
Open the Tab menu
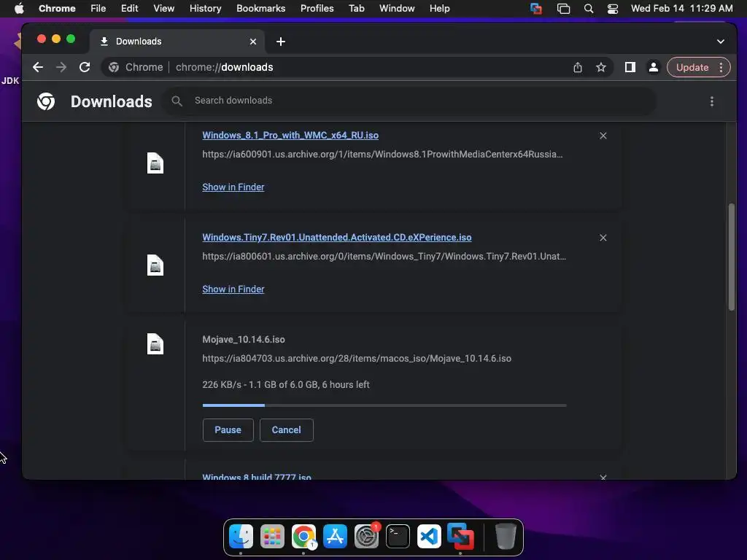coord(356,9)
